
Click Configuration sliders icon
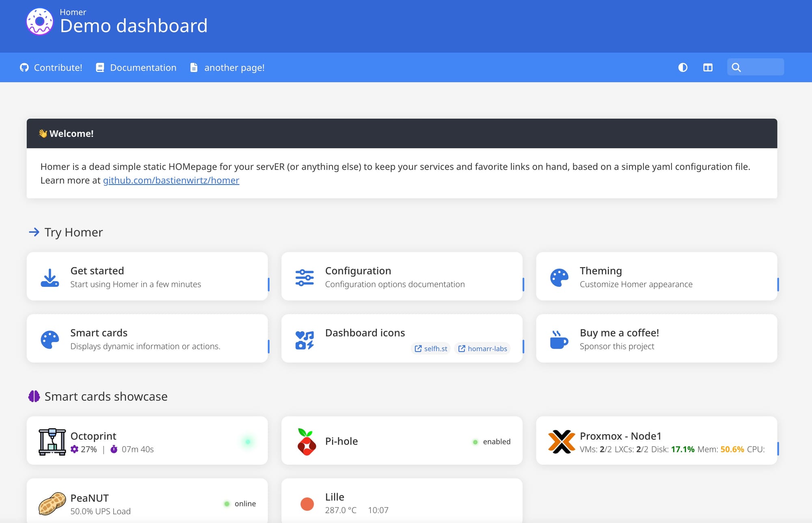(304, 278)
